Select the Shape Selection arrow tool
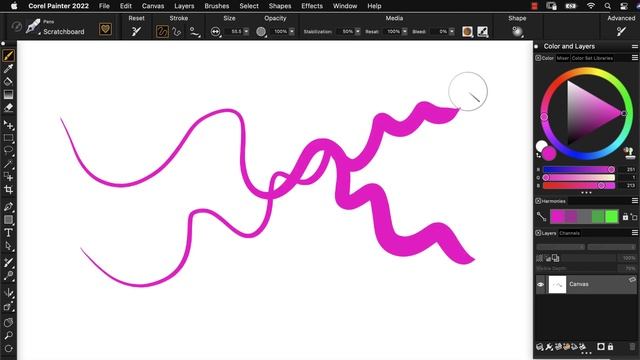 (x=8, y=246)
